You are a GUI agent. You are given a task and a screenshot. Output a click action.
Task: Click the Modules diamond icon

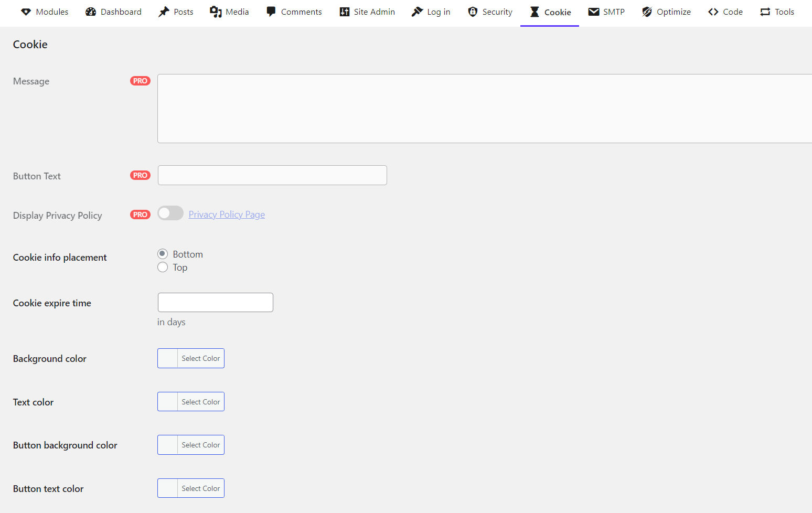26,12
